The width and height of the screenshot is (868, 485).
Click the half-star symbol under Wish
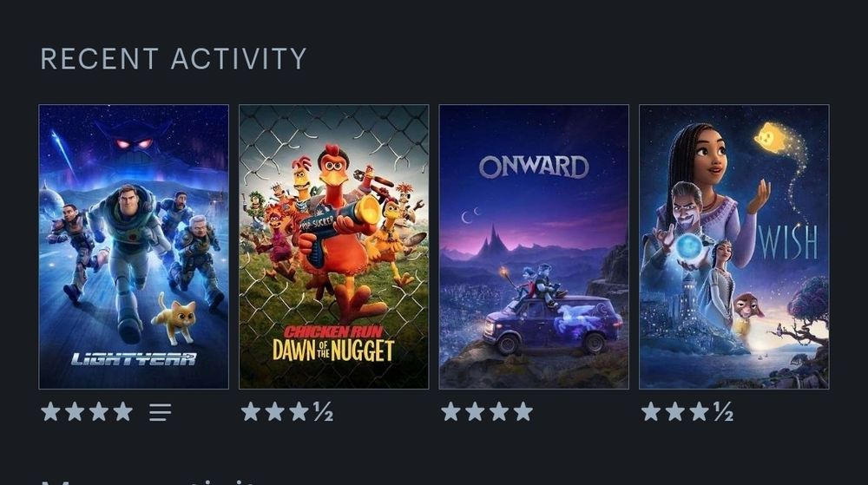coord(723,411)
